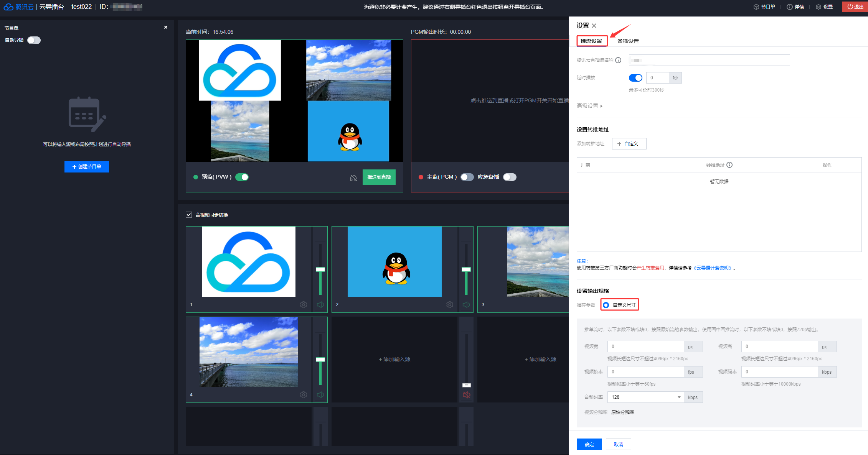Viewport: 868px width, 455px height.
Task: Open the 音频码率 128 dropdown
Action: (645, 397)
